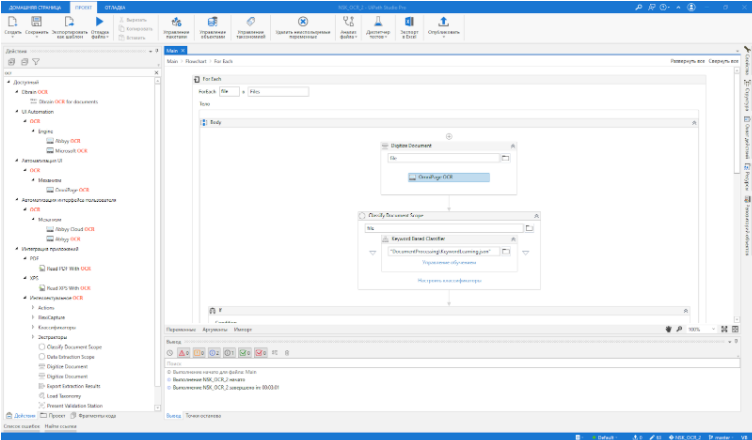Screen dimensions: 752x440
Task: Collapse the Доступный tree node
Action: pyautogui.click(x=9, y=82)
